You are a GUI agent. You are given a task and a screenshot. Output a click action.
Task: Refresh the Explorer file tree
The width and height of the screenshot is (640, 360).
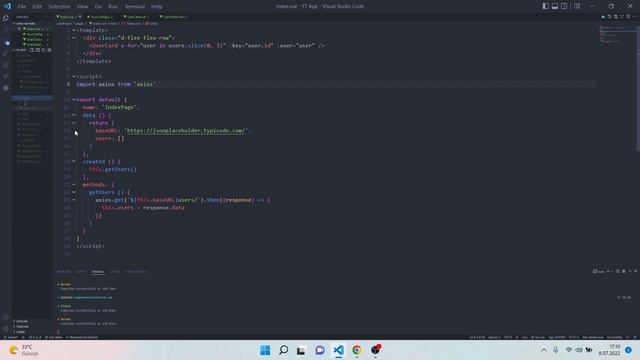[x=43, y=50]
